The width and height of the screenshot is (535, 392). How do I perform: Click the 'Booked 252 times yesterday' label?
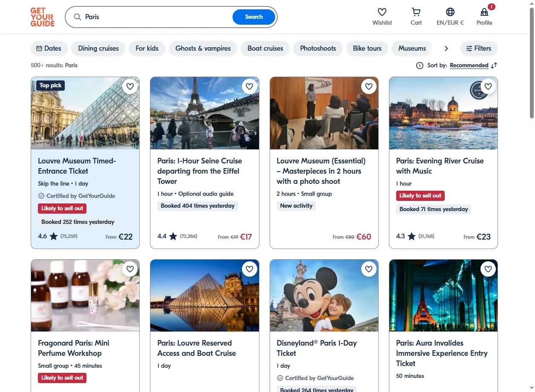click(78, 222)
